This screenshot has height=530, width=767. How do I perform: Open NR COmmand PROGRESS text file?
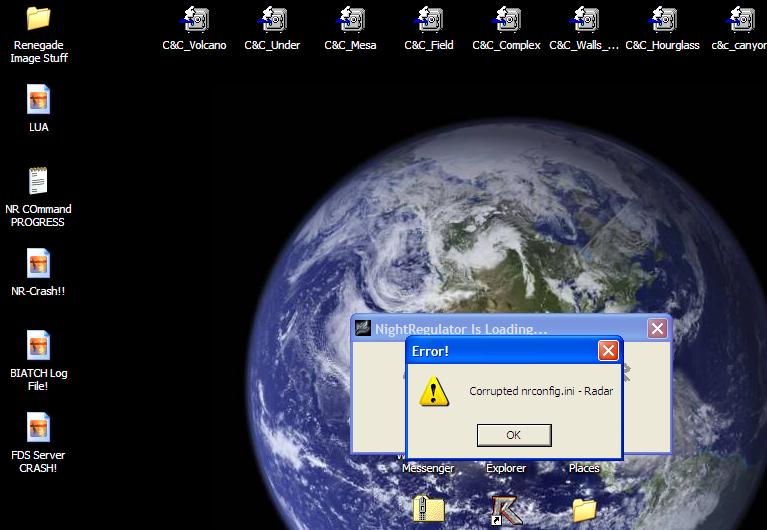[38, 182]
